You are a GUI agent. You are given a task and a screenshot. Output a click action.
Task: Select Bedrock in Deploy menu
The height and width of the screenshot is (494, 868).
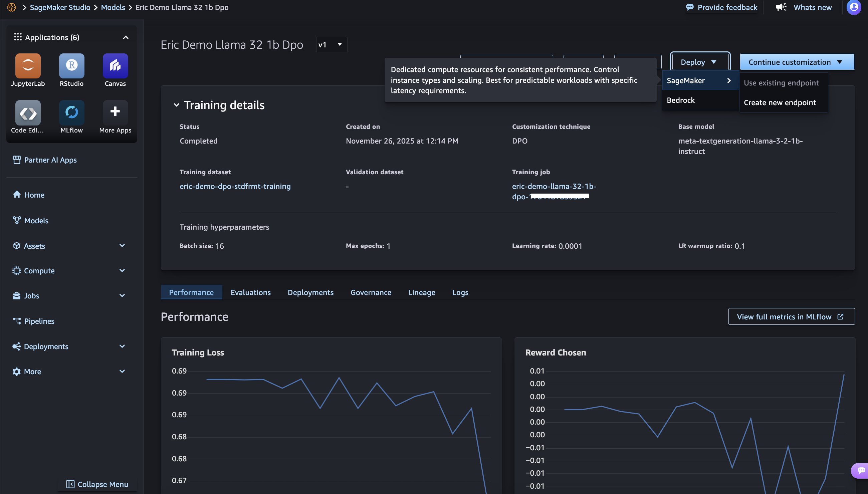[700, 100]
